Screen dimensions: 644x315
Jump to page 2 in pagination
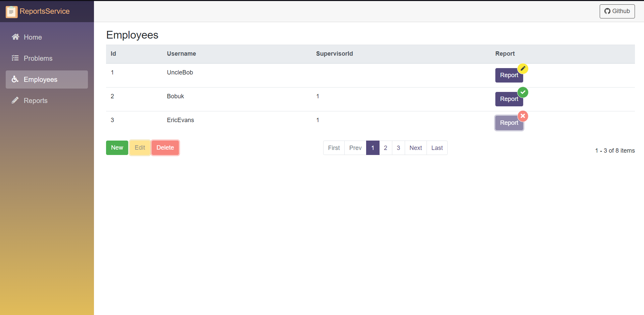[x=386, y=148]
